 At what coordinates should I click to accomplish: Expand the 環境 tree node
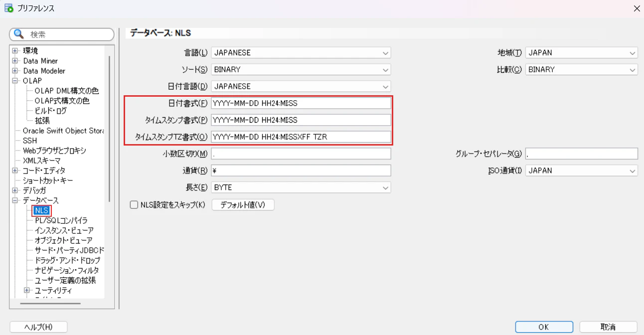click(15, 51)
